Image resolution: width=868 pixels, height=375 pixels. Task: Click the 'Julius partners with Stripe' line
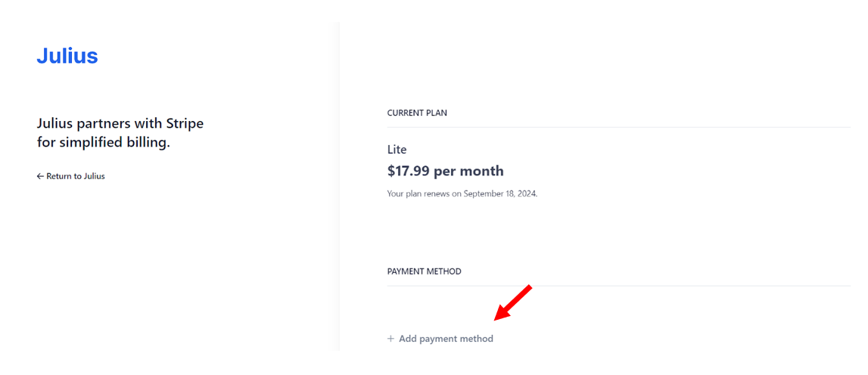coord(120,123)
